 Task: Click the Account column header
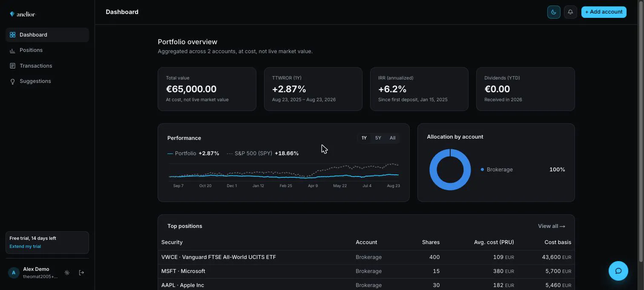pos(366,242)
